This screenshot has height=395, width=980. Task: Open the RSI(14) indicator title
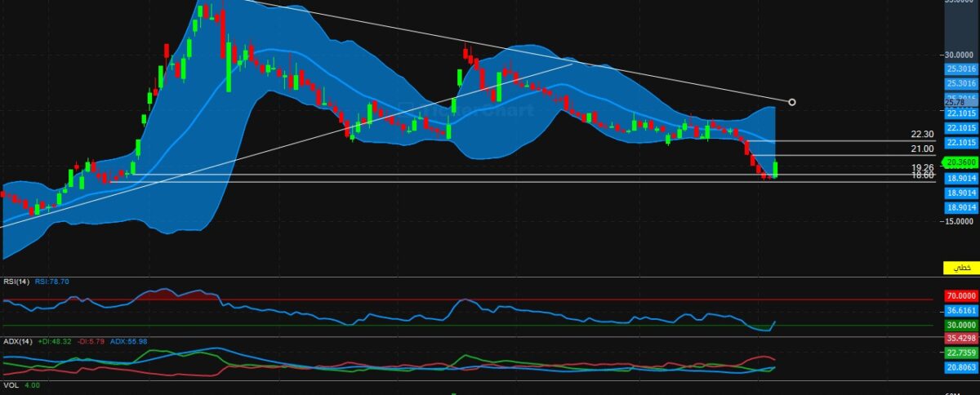(16, 282)
